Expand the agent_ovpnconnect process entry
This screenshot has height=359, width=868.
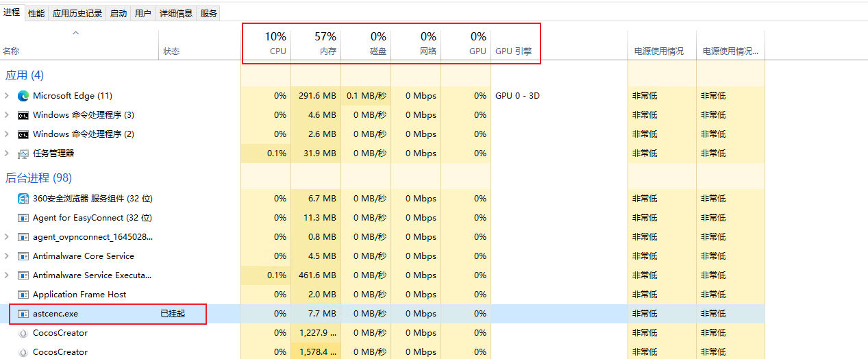tap(7, 237)
